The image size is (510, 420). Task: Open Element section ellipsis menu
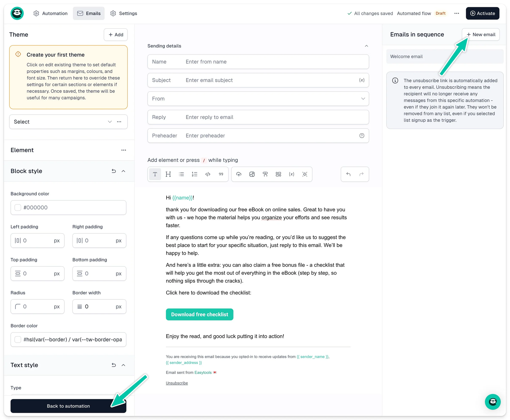tap(124, 150)
